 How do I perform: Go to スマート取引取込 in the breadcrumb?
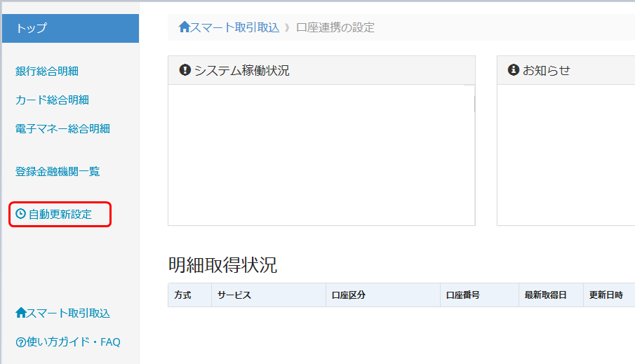(x=235, y=27)
